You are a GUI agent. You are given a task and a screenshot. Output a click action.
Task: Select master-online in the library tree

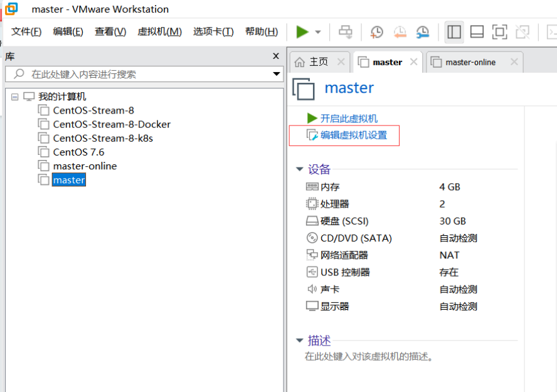point(85,166)
